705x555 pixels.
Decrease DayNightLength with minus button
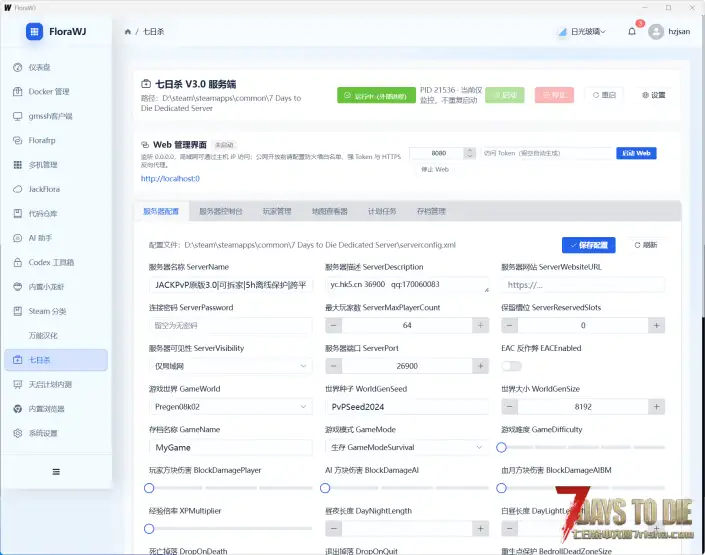coord(334,528)
